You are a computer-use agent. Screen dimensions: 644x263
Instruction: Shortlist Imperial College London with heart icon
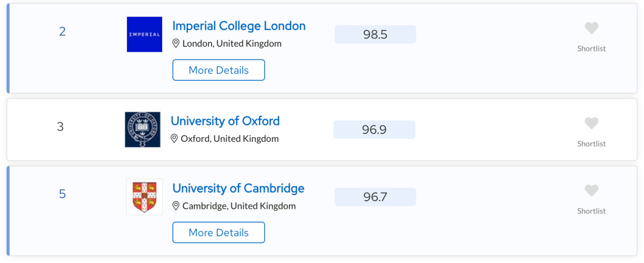coord(592,29)
